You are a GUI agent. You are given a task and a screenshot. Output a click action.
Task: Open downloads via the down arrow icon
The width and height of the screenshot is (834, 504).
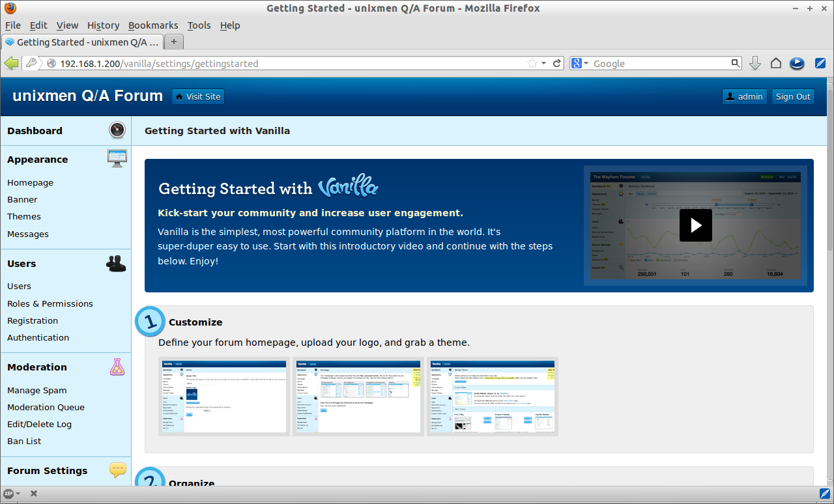pos(755,63)
